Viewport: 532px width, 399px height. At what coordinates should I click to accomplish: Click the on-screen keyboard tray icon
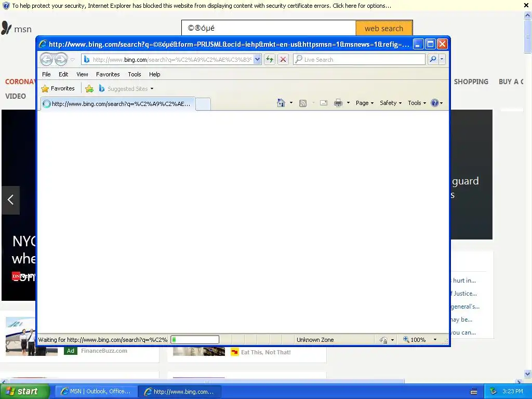click(x=474, y=392)
